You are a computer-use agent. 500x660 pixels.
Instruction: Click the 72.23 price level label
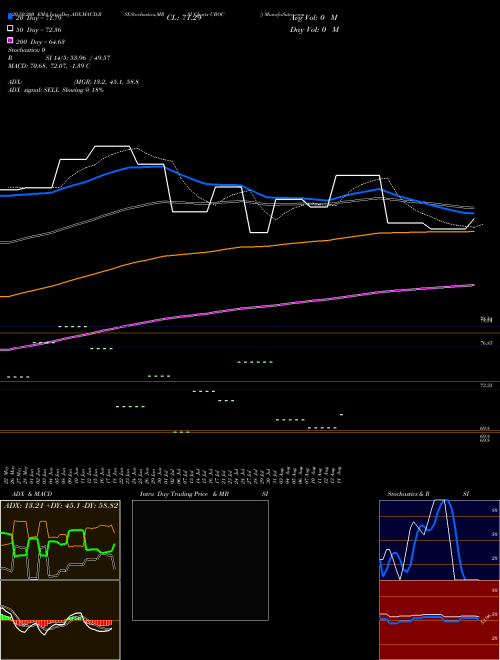point(486,386)
